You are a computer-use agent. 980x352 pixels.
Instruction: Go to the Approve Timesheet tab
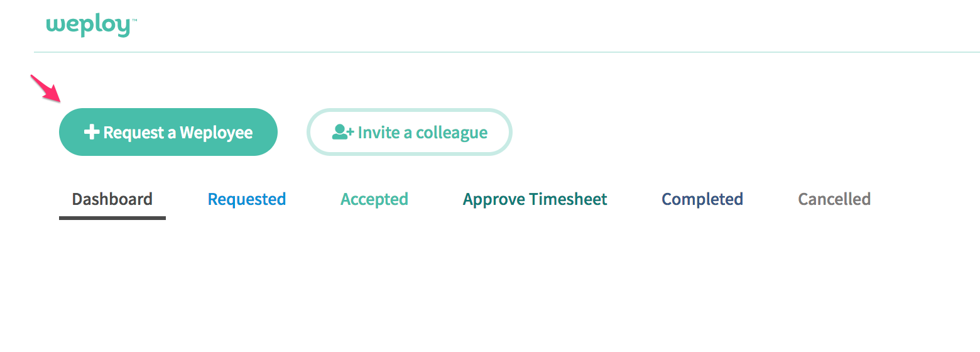point(535,199)
